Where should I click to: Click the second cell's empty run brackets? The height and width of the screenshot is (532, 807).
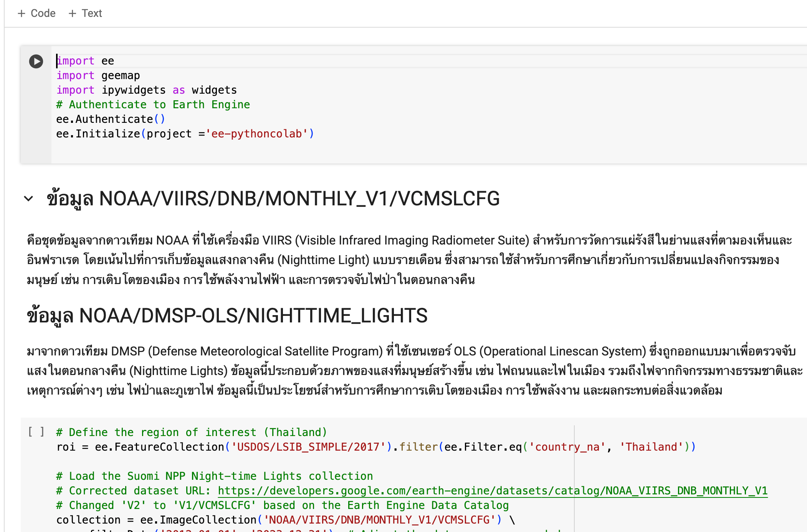pos(36,432)
